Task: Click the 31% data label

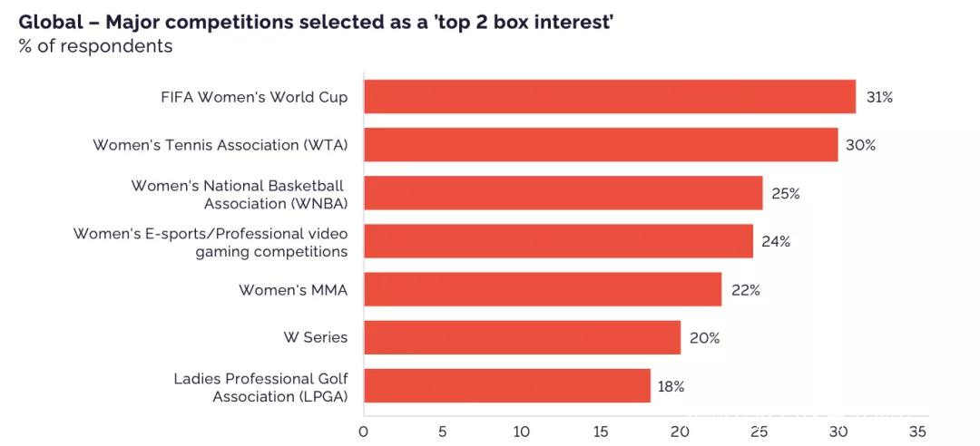Action: click(x=879, y=97)
